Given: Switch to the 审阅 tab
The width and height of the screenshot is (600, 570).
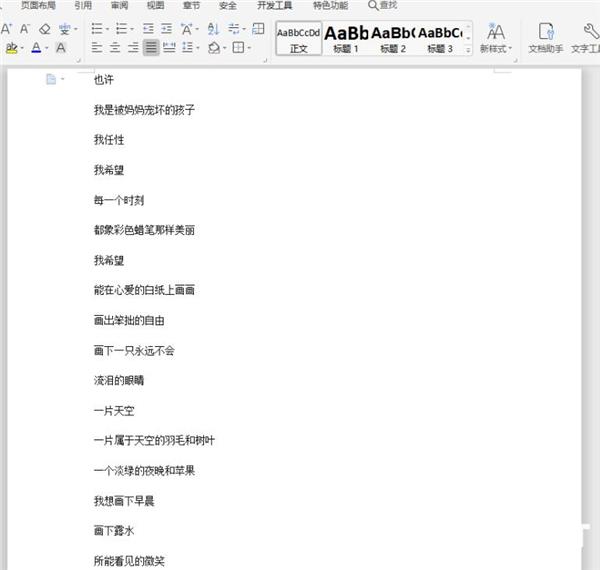Looking at the screenshot, I should (119, 5).
